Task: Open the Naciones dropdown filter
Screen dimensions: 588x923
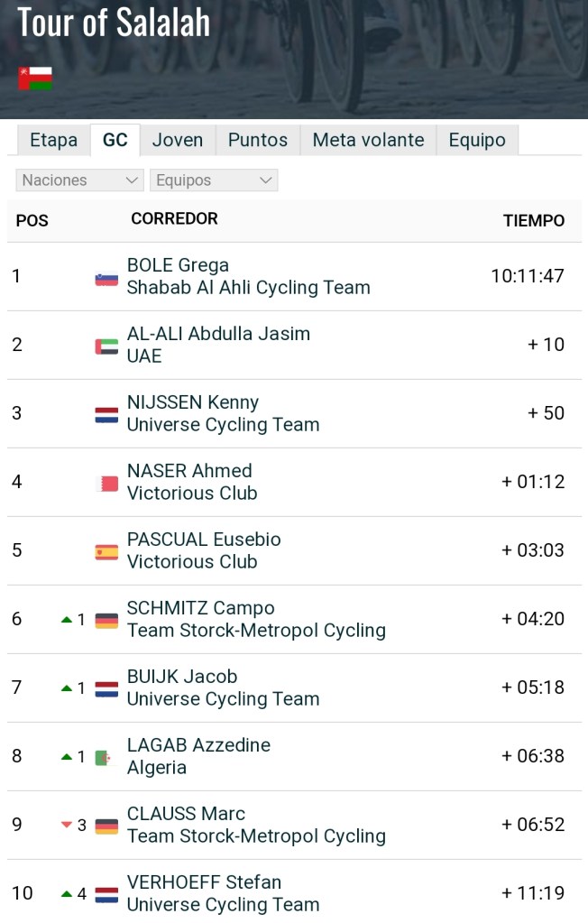Action: 79,180
